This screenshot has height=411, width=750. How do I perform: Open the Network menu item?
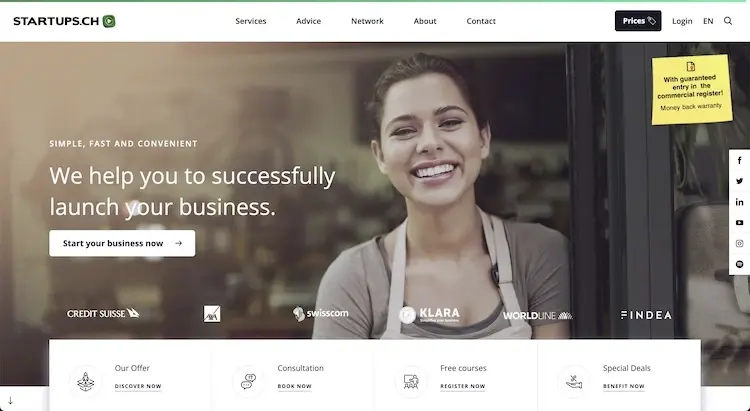coord(367,21)
